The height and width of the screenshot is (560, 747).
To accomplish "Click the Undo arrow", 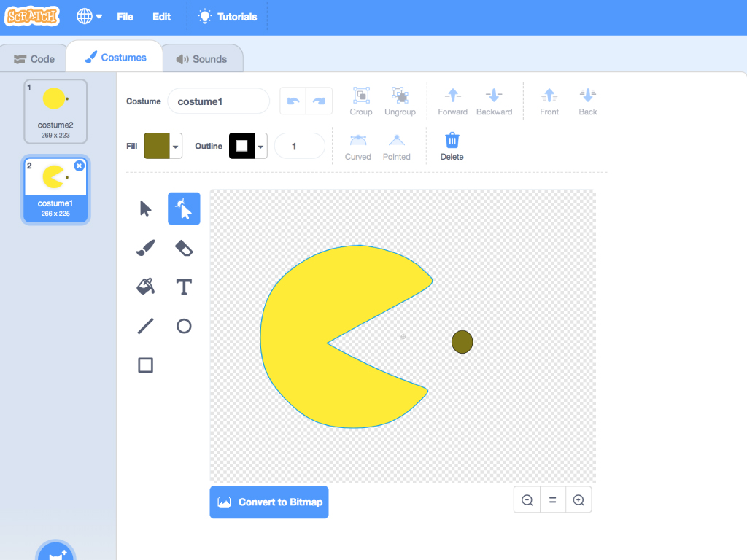I will tap(293, 101).
